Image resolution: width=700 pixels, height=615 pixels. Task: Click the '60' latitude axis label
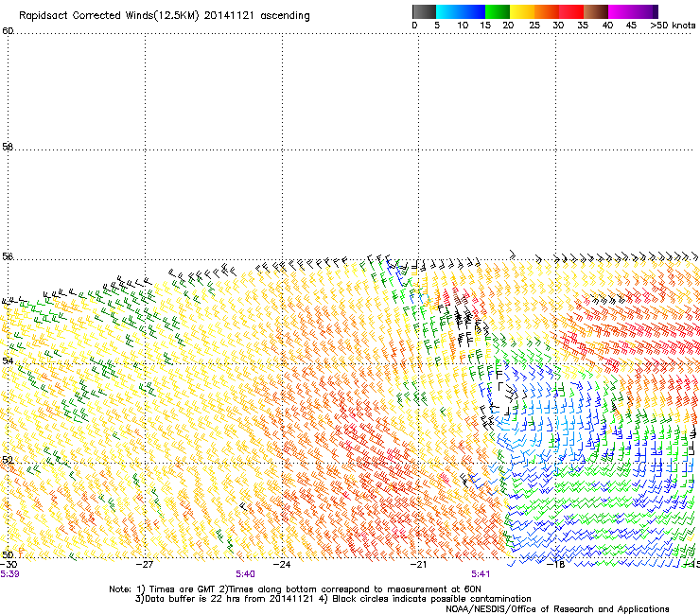click(8, 30)
